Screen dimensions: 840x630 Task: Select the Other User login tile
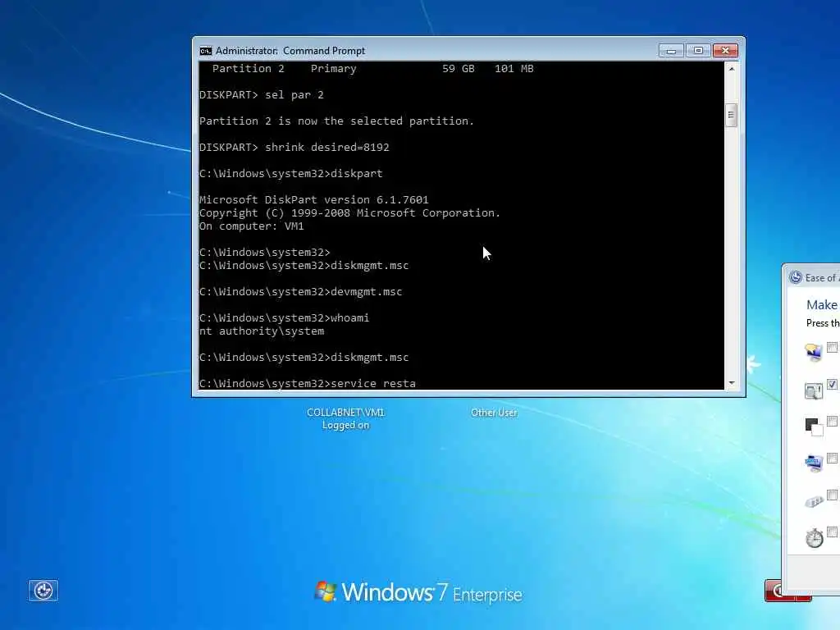pos(494,413)
